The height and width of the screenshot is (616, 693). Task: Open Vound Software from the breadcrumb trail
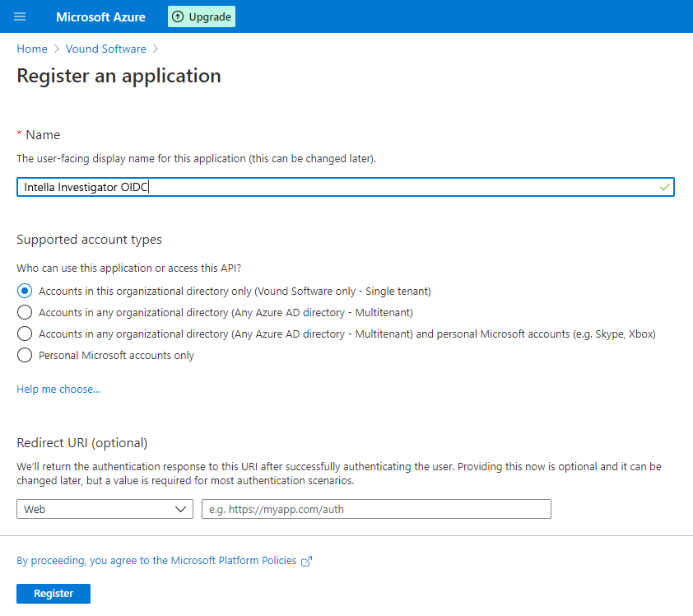pyautogui.click(x=105, y=49)
